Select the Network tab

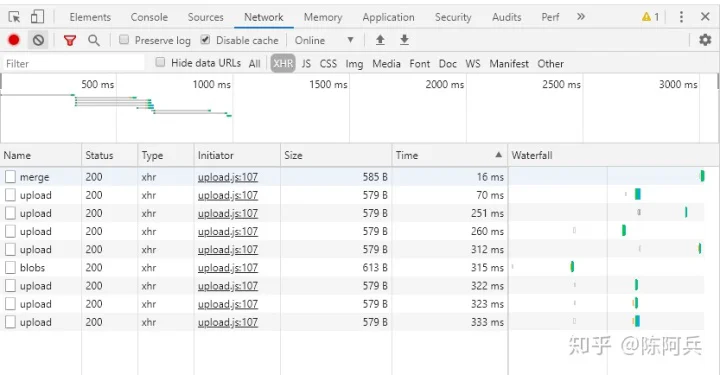pyautogui.click(x=264, y=17)
